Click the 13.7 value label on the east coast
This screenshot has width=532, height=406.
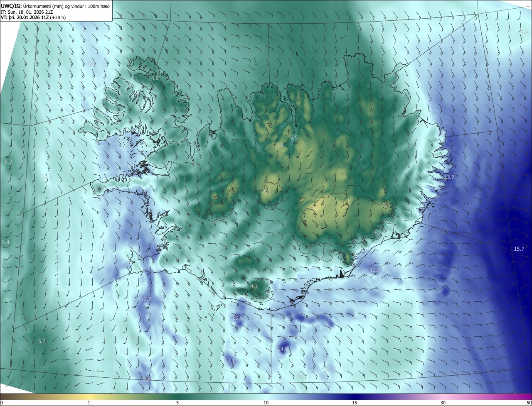click(449, 177)
